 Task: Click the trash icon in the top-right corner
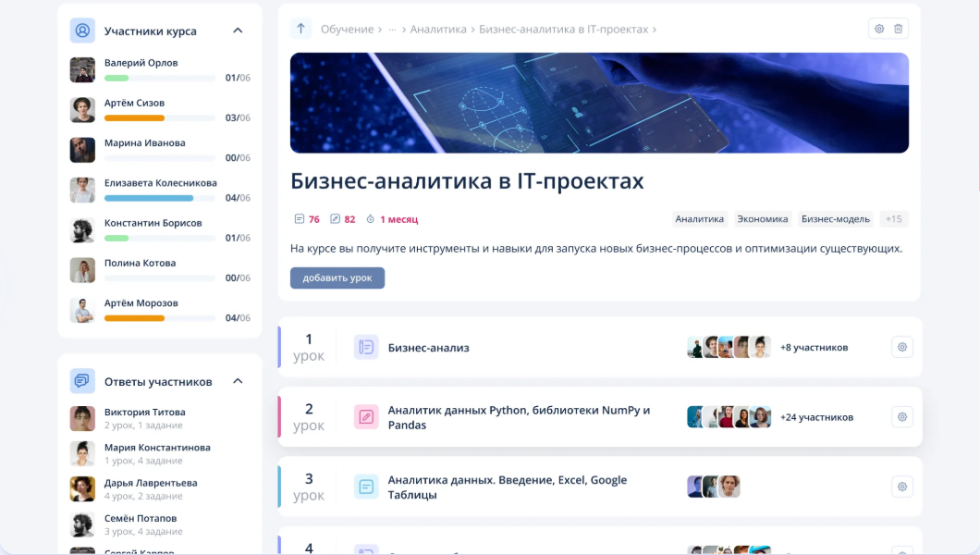(899, 29)
